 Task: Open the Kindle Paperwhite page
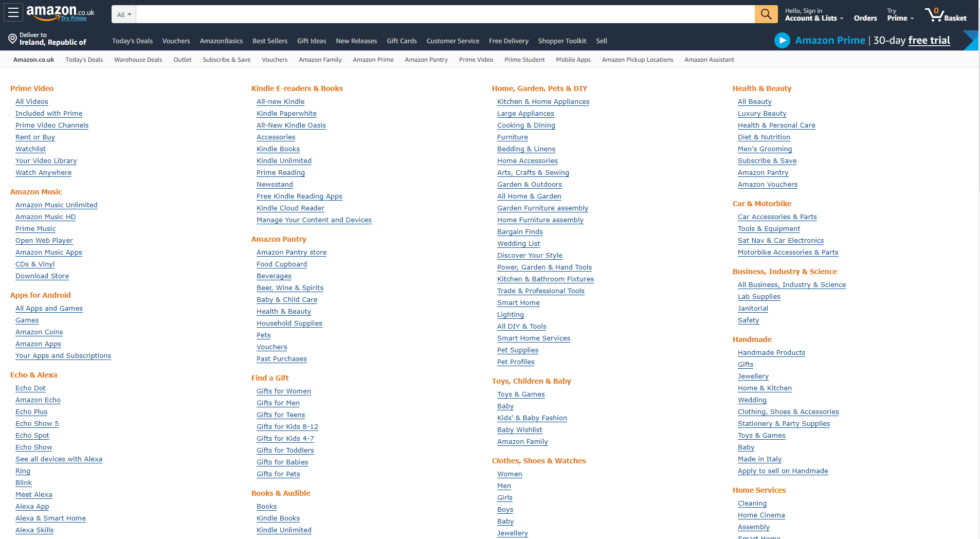click(x=286, y=113)
